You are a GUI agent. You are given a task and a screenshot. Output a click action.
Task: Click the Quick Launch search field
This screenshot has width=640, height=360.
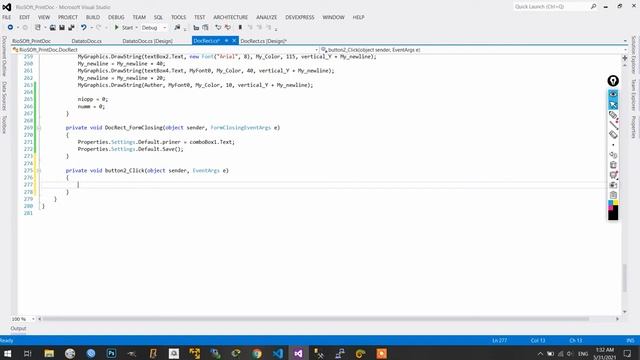(x=551, y=7)
